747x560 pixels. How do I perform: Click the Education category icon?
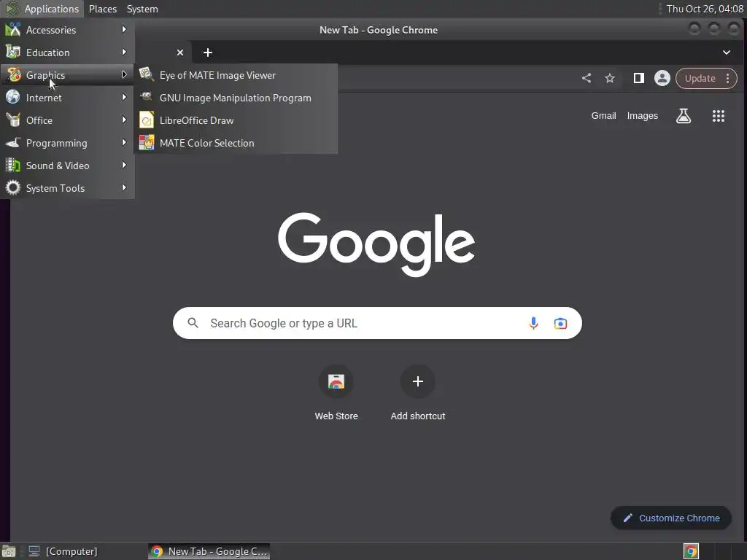[x=13, y=52]
